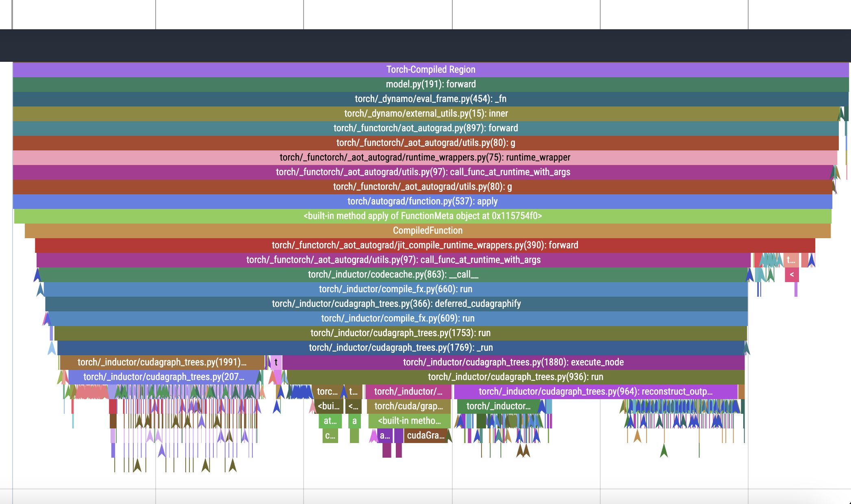
Task: Select the brown cudaGra… slice
Action: [425, 435]
